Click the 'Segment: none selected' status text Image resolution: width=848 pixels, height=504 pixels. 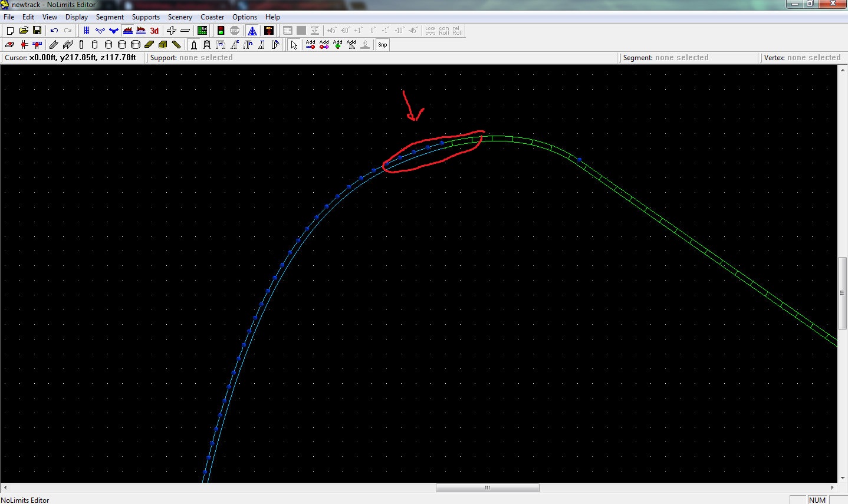point(666,58)
